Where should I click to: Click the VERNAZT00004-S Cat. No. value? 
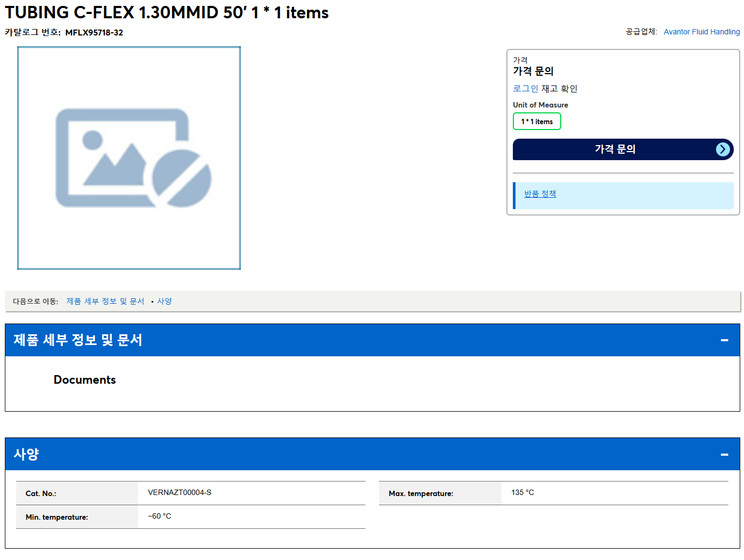[x=180, y=492]
